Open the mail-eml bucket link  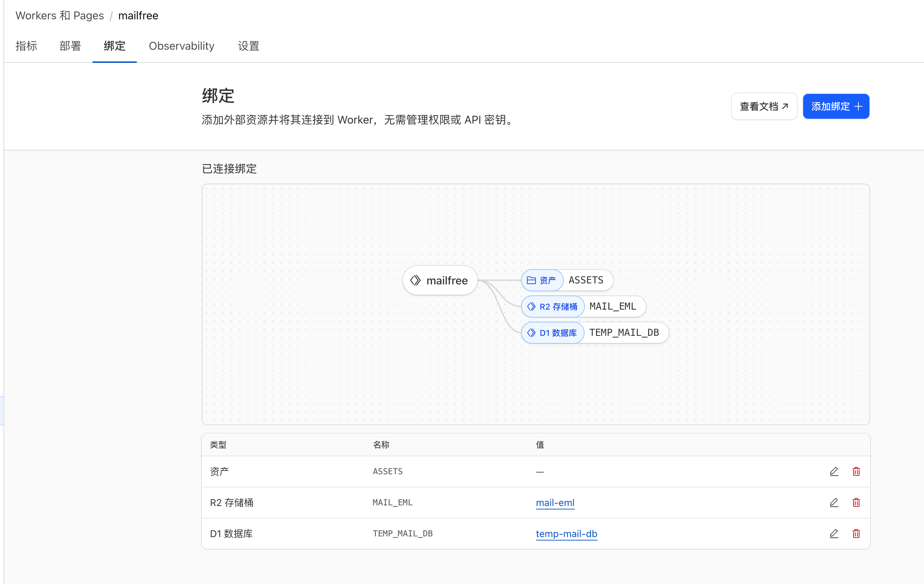point(555,502)
